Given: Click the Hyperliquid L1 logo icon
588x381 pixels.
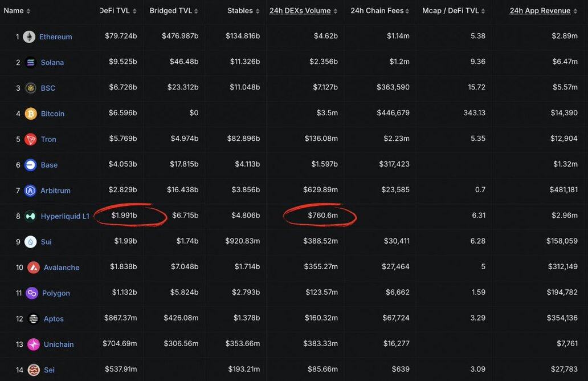Looking at the screenshot, I should (x=31, y=216).
